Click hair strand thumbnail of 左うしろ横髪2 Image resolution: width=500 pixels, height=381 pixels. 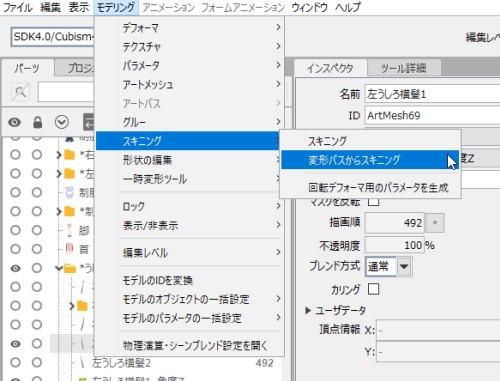[x=82, y=362]
